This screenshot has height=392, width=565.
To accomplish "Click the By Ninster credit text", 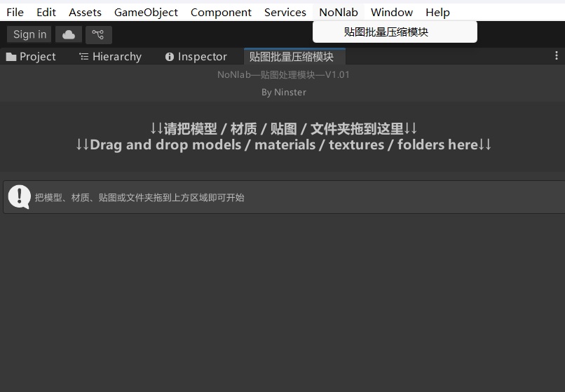I will click(284, 93).
